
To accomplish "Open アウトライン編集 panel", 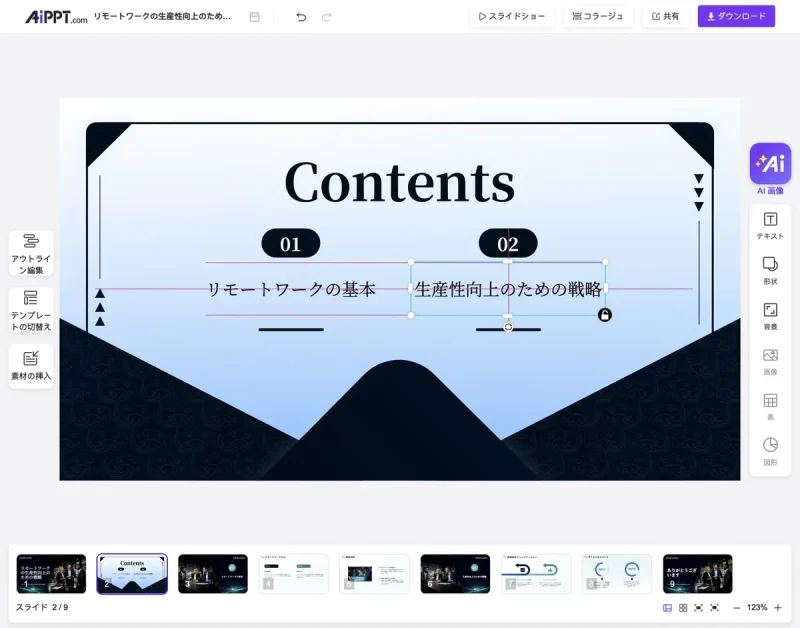I will pos(31,253).
